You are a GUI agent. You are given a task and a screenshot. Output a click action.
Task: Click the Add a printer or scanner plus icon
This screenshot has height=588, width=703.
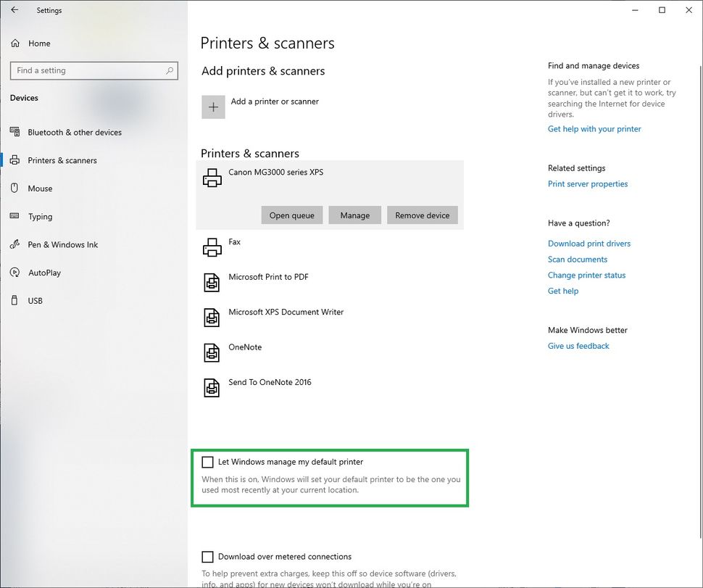tap(213, 106)
